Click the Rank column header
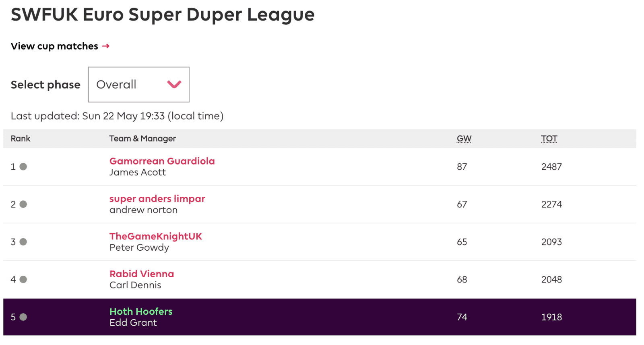The width and height of the screenshot is (644, 345). click(21, 139)
